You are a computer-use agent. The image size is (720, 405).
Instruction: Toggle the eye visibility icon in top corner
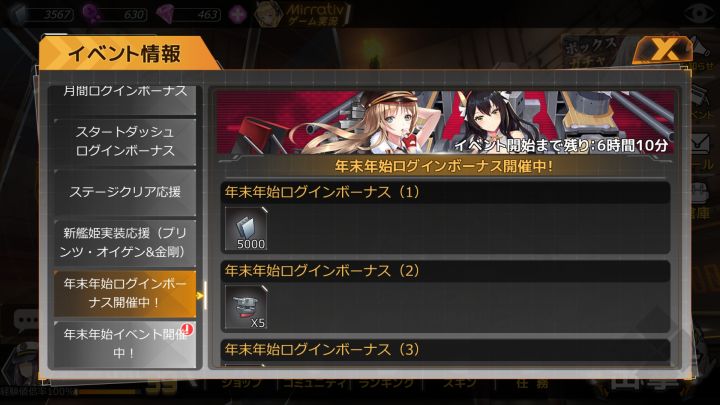tap(698, 14)
